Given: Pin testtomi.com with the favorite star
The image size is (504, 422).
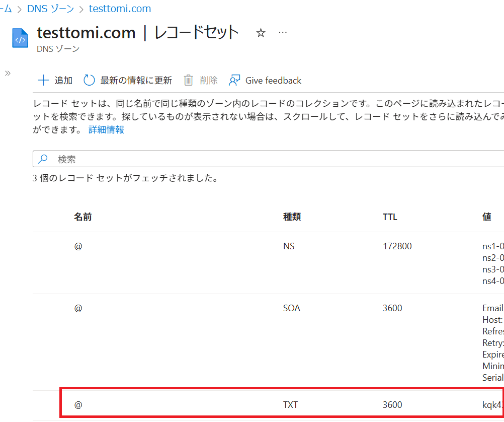Looking at the screenshot, I should click(261, 33).
